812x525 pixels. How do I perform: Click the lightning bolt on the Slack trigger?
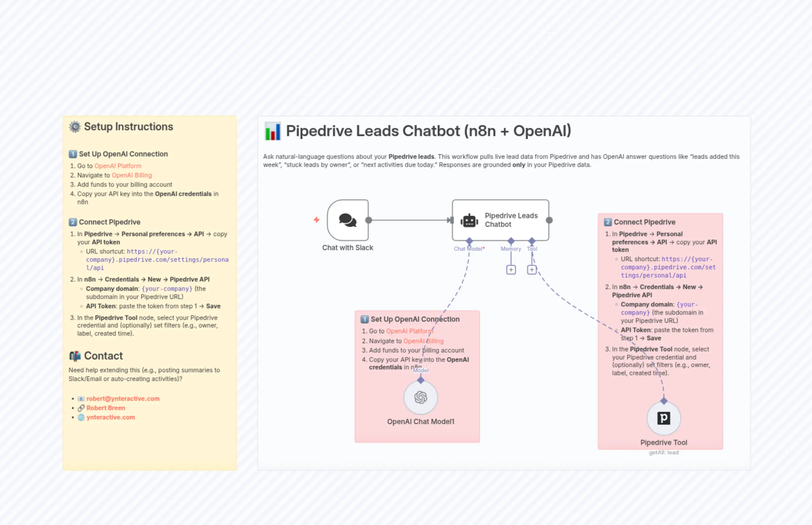pos(317,220)
